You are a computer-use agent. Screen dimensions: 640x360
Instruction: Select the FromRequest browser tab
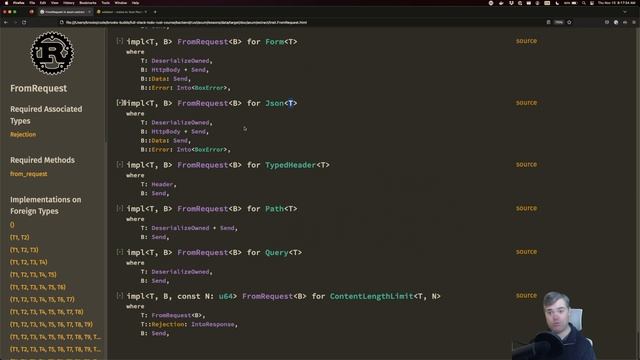pos(65,12)
